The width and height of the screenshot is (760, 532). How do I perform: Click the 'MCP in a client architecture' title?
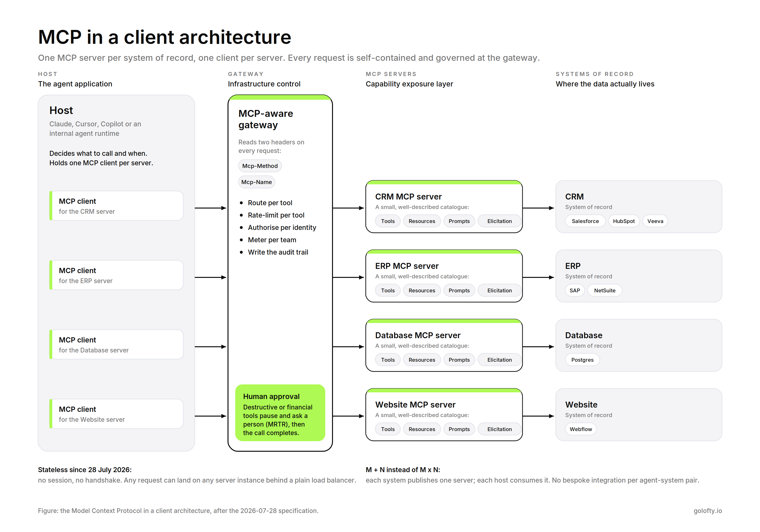point(165,37)
